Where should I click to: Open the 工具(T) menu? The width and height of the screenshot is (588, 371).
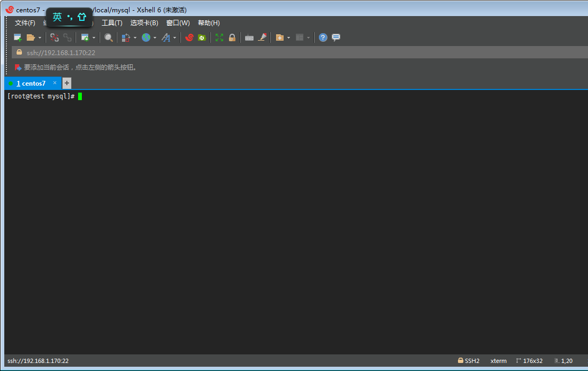click(x=112, y=23)
